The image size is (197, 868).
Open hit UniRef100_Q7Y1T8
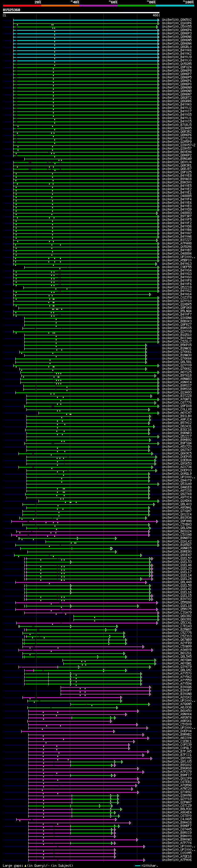(177, 138)
